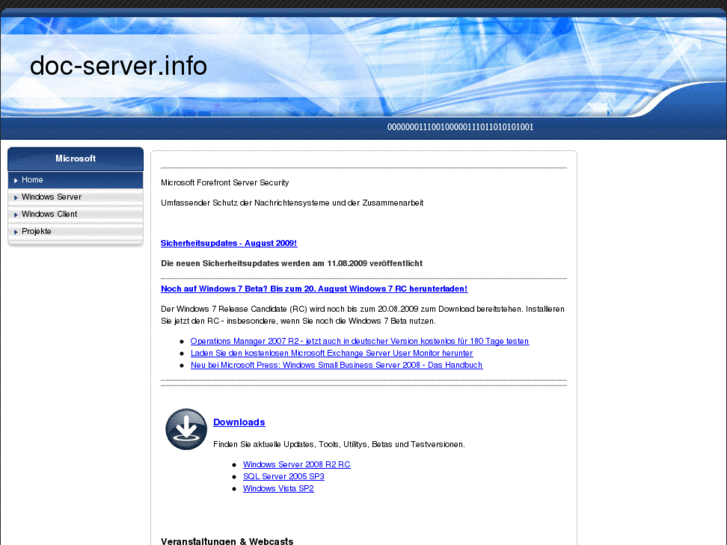Click the arrow bullet beside Windows Client

[16, 215]
